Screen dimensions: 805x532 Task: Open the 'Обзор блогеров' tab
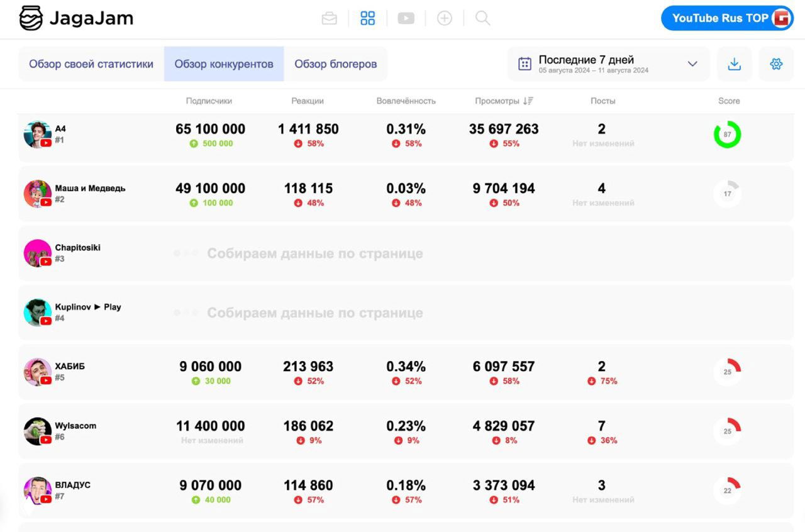pos(336,64)
